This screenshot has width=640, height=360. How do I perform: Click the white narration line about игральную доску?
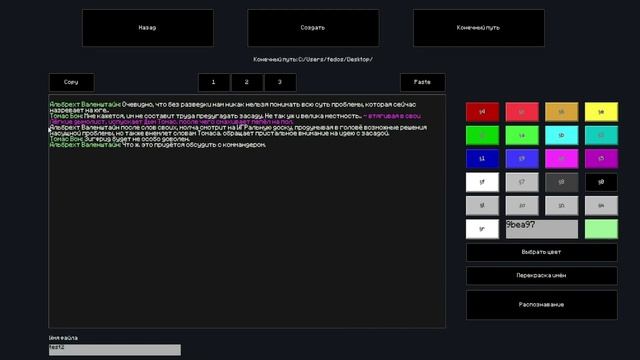[x=238, y=130]
